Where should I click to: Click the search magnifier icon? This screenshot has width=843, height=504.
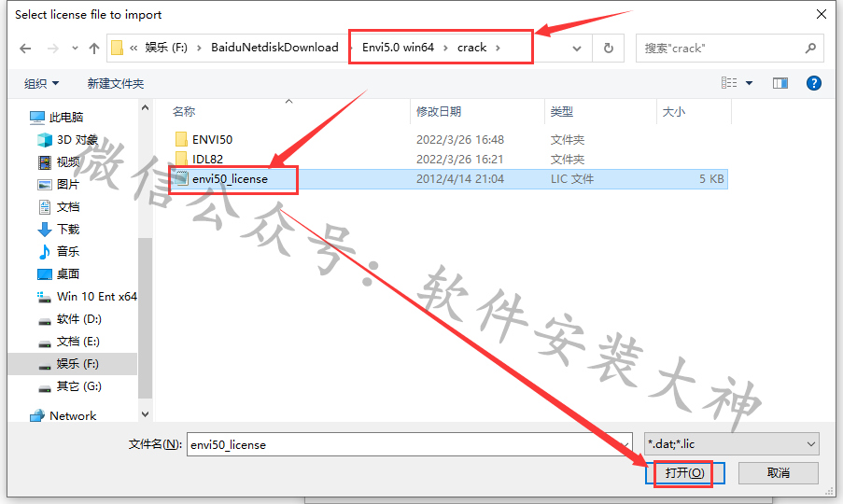(x=810, y=49)
